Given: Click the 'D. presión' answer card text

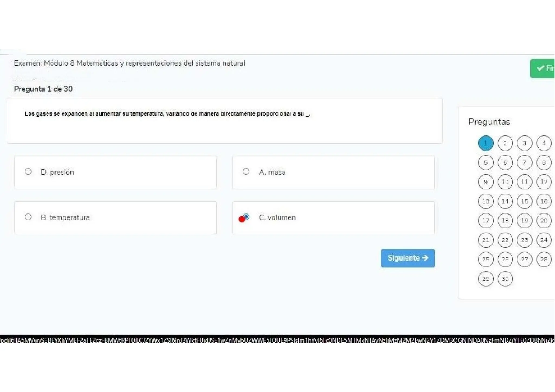Looking at the screenshot, I should 57,172.
